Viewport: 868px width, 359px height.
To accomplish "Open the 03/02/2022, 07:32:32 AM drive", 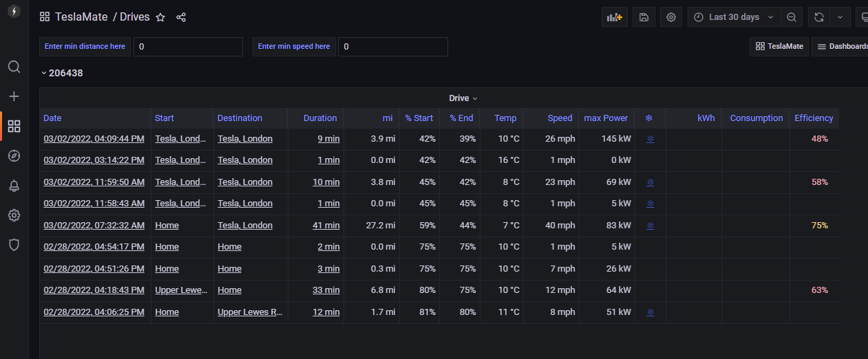I will [94, 225].
